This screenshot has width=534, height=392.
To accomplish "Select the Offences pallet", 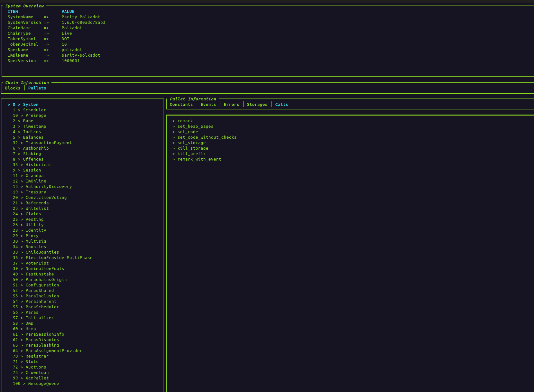I will (x=28, y=159).
